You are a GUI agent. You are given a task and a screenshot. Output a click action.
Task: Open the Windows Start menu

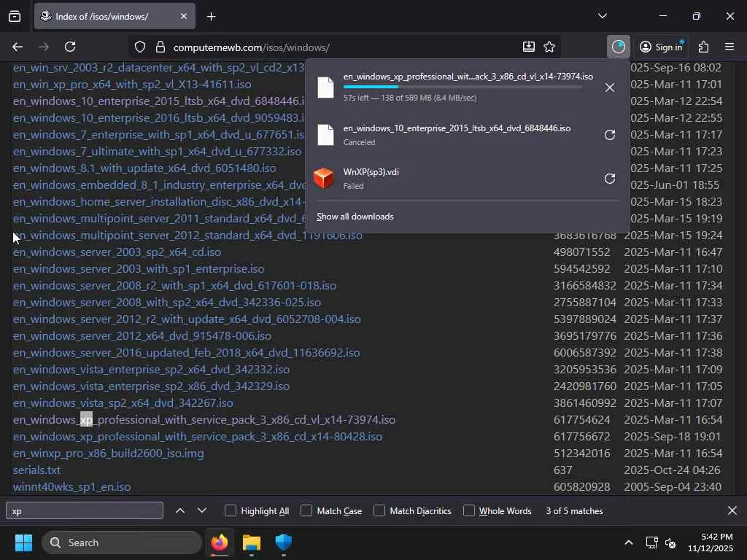23,542
